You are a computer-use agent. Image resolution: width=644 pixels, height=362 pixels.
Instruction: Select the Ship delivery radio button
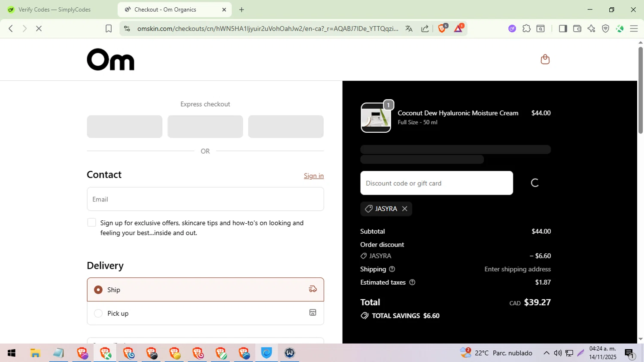[98, 290]
